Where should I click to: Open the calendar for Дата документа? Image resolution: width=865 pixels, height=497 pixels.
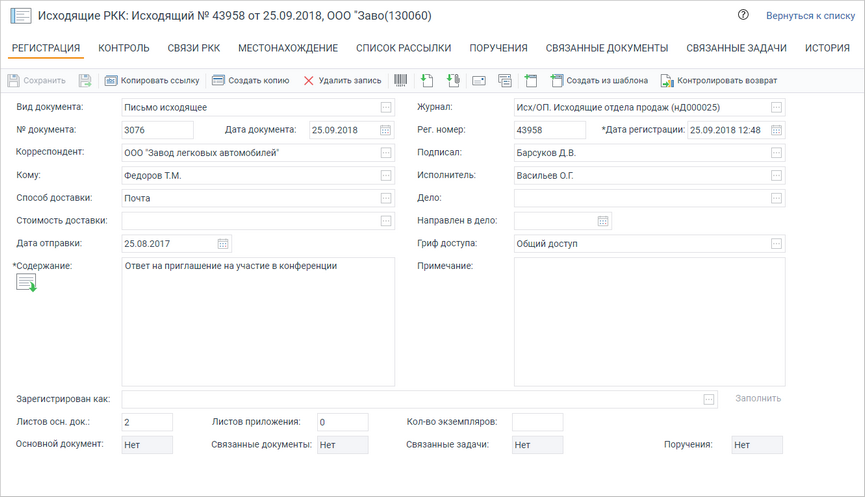pyautogui.click(x=386, y=130)
